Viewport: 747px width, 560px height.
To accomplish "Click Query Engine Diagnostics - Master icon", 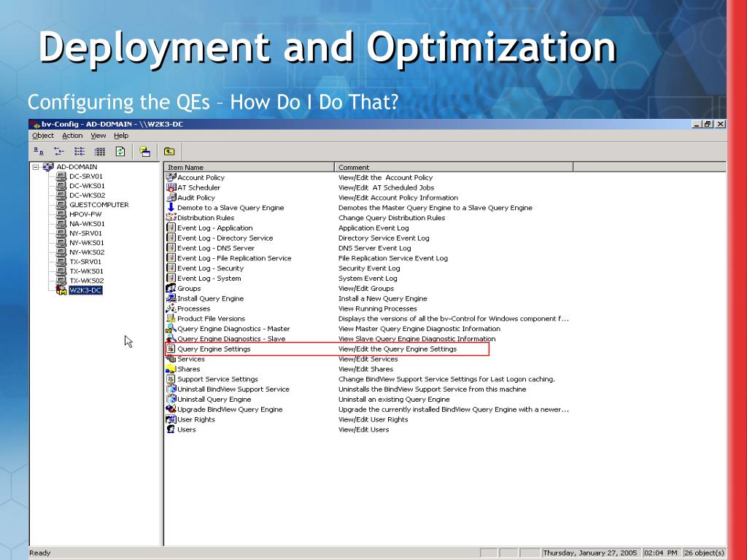I will coord(171,329).
